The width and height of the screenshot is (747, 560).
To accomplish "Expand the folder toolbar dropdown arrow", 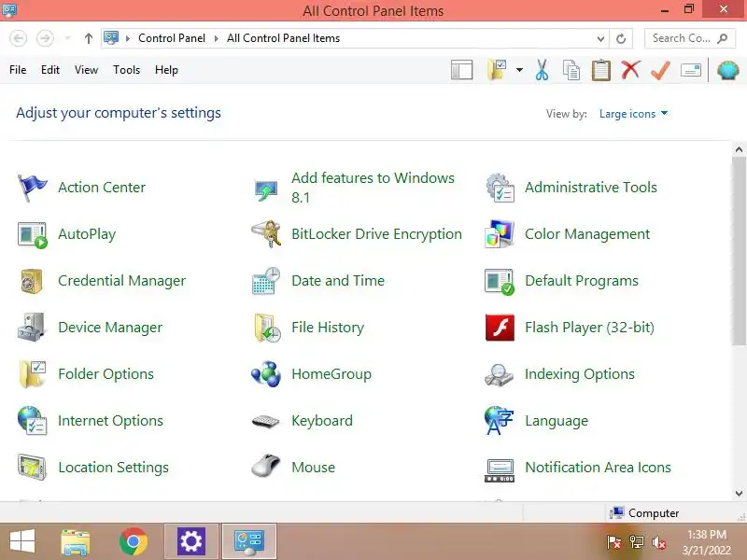I will click(x=519, y=70).
